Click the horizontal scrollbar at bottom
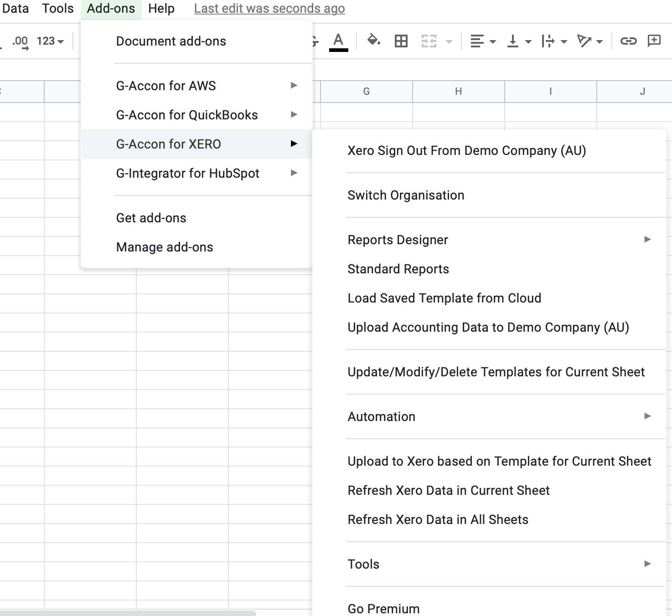 pyautogui.click(x=128, y=613)
